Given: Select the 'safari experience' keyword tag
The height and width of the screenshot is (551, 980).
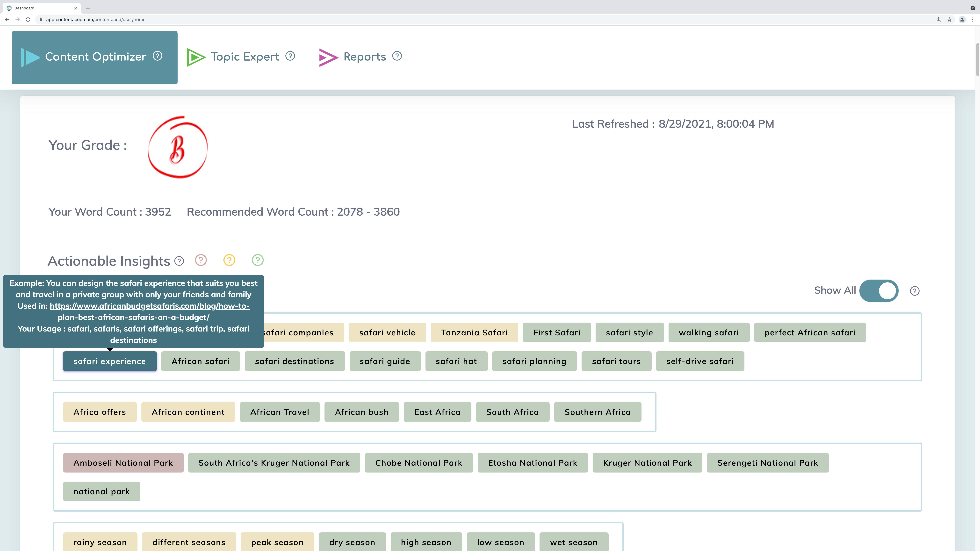Looking at the screenshot, I should tap(110, 361).
